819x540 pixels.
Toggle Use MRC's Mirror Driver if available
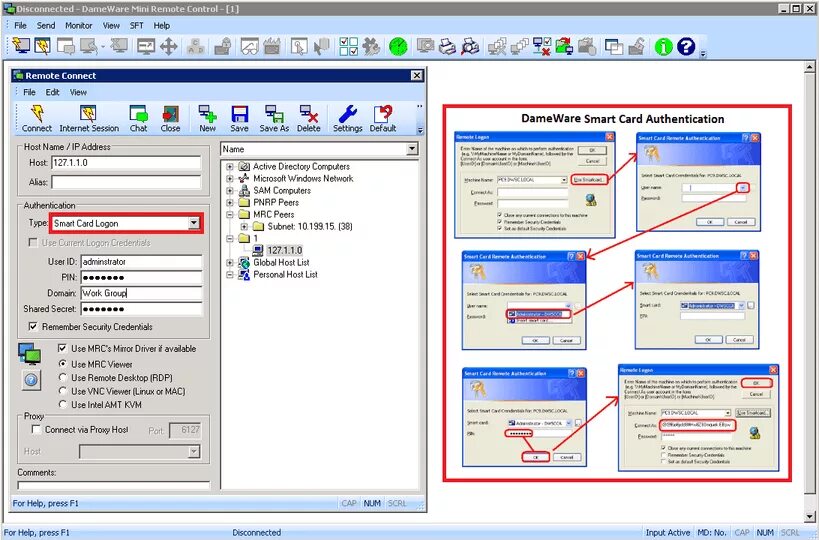click(62, 348)
